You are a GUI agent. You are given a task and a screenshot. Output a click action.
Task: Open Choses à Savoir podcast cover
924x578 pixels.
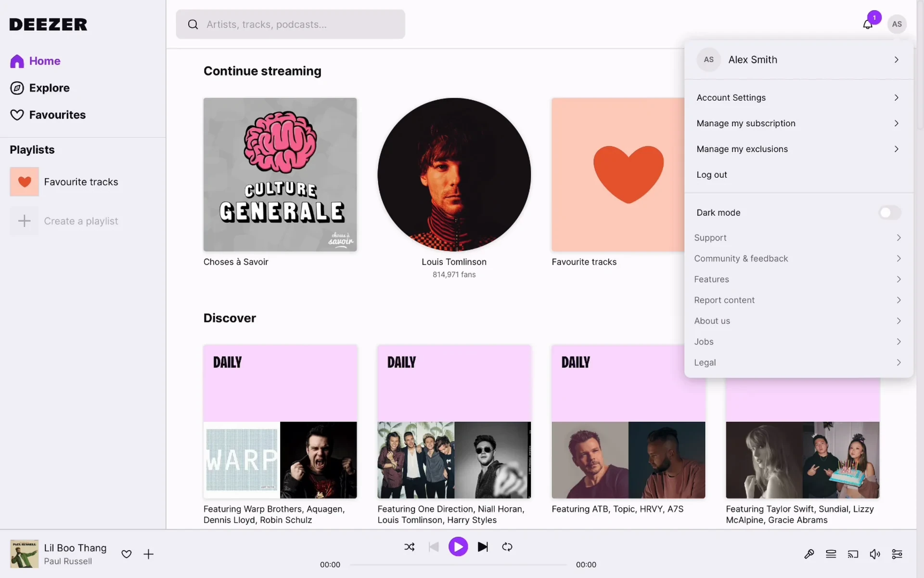point(280,174)
